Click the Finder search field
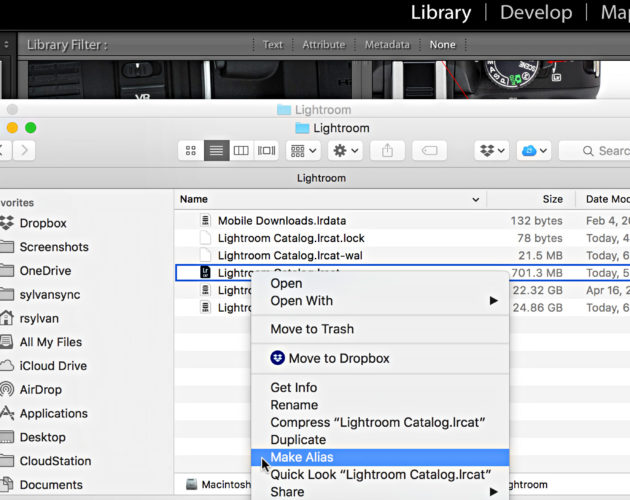Image resolution: width=630 pixels, height=500 pixels. pyautogui.click(x=595, y=151)
